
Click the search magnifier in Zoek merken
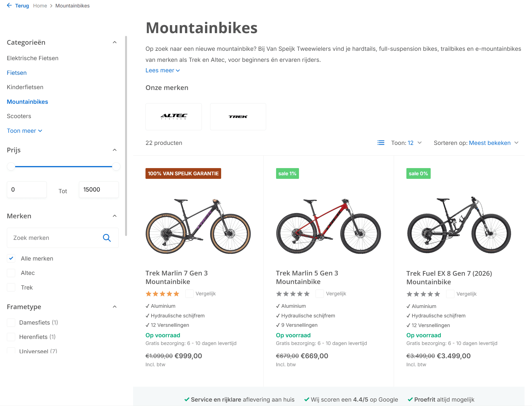pyautogui.click(x=107, y=238)
